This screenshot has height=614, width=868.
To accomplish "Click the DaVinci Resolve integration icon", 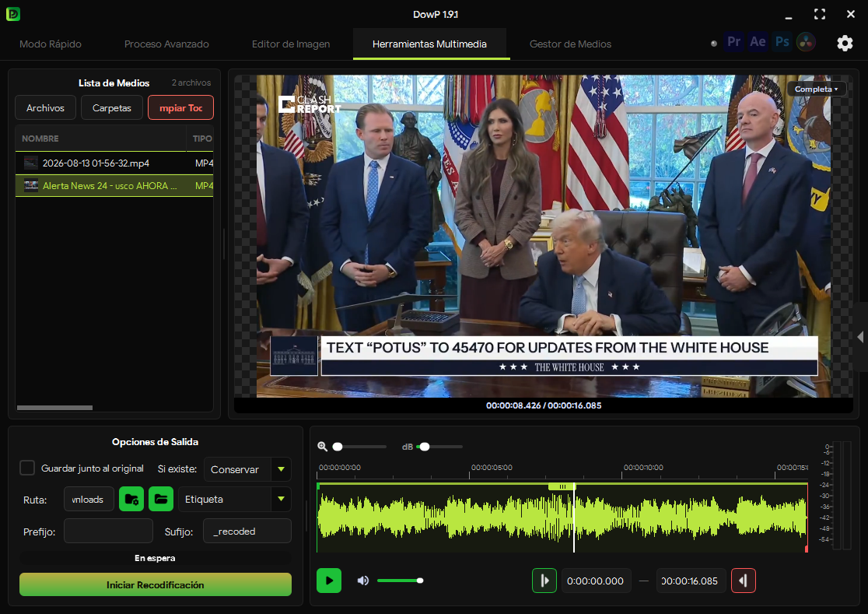I will pyautogui.click(x=806, y=42).
